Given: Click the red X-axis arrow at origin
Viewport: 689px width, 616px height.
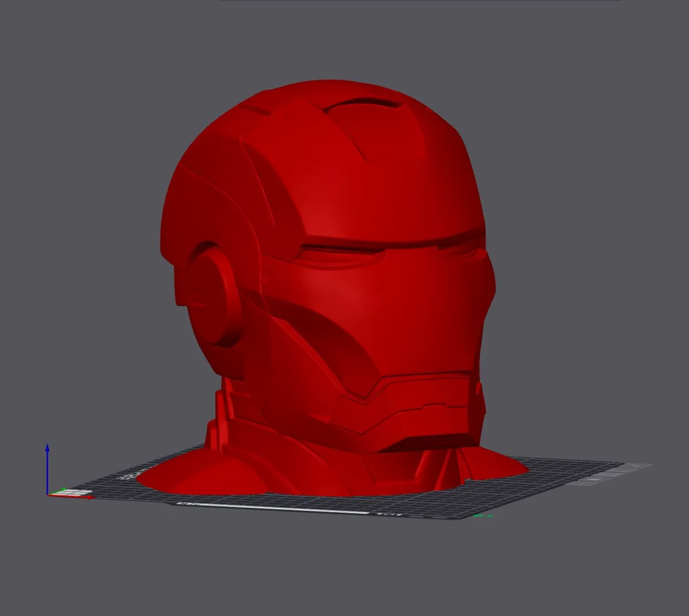Looking at the screenshot, I should pyautogui.click(x=72, y=497).
